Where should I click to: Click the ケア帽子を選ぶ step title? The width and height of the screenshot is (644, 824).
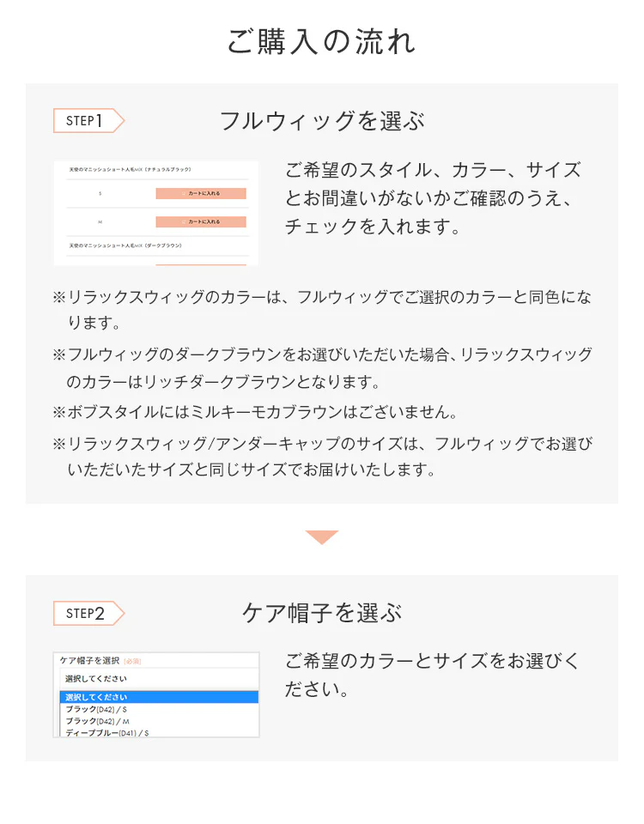322,613
